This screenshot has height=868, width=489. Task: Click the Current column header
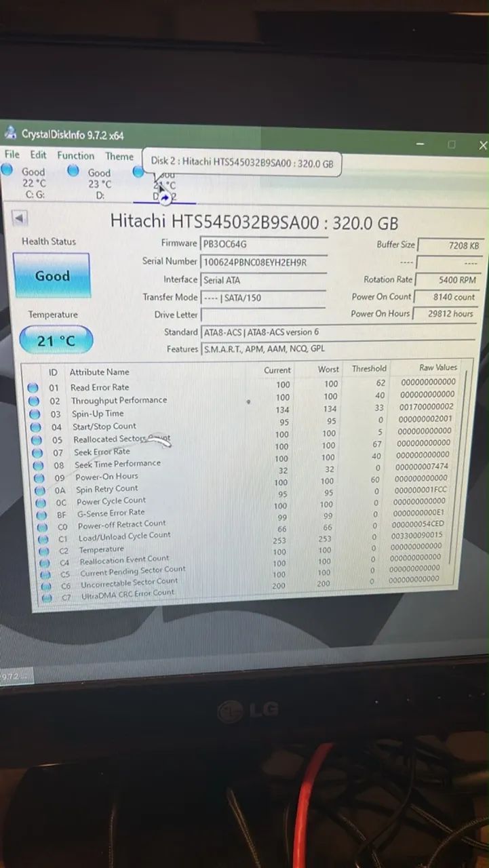point(277,370)
